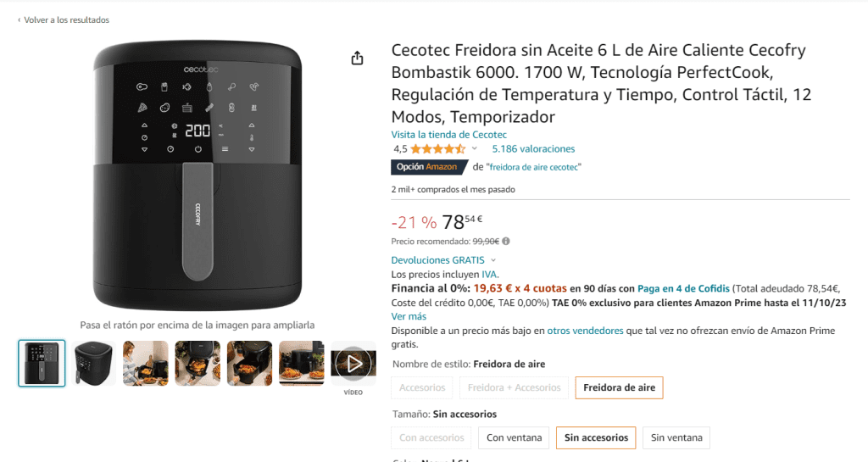Open Visita la tienda de Cecotec link
This screenshot has width=868, height=462.
pyautogui.click(x=449, y=135)
